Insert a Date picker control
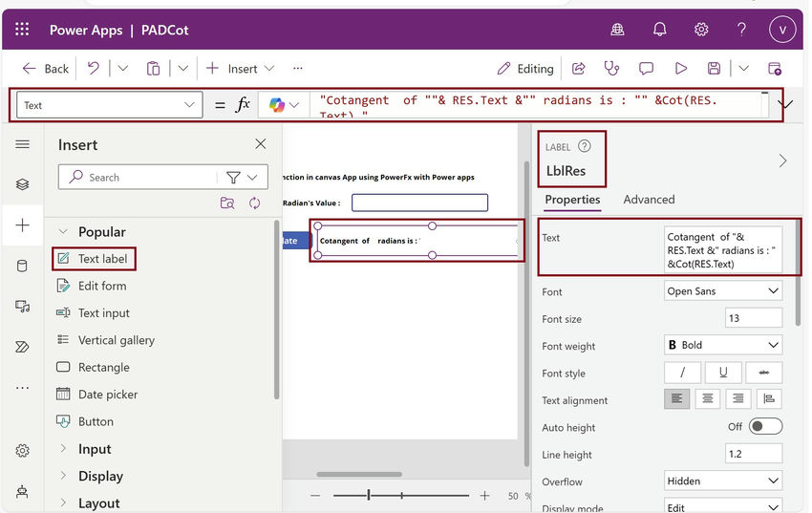Screen dimensions: 812x513 96,394
